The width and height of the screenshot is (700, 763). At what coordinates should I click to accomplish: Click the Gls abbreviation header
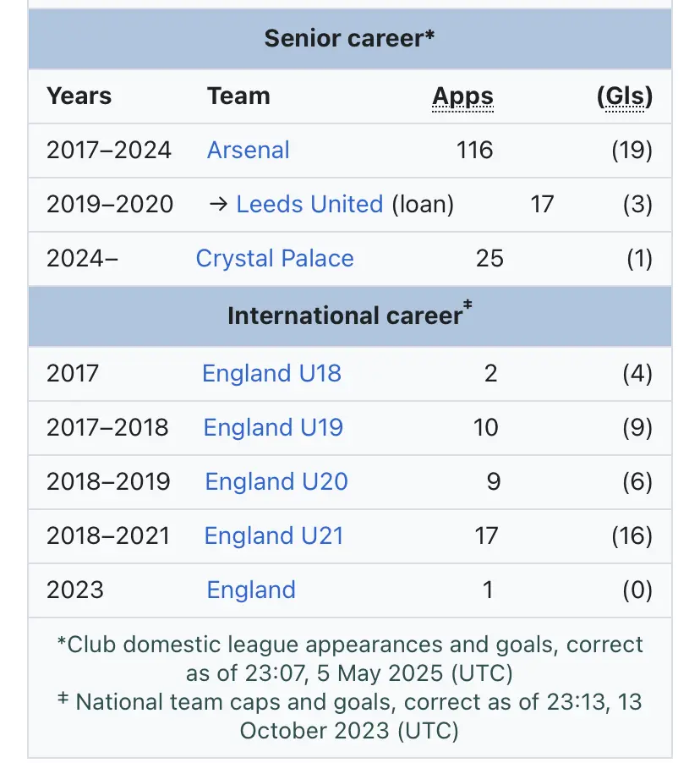(625, 96)
